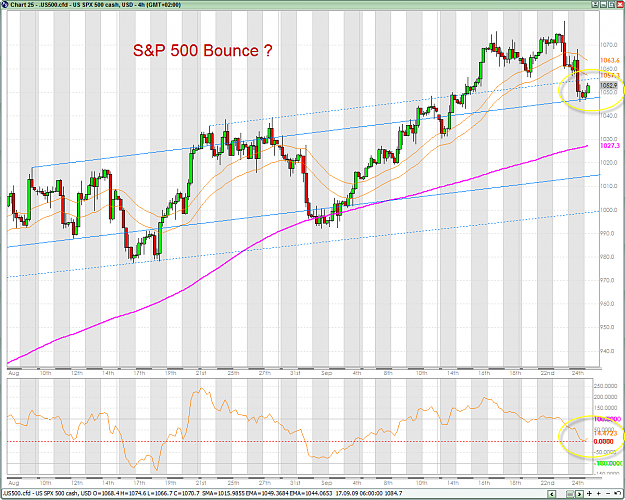Click the orange moving average value 1057.3
This screenshot has height=500, width=625.
[x=610, y=75]
